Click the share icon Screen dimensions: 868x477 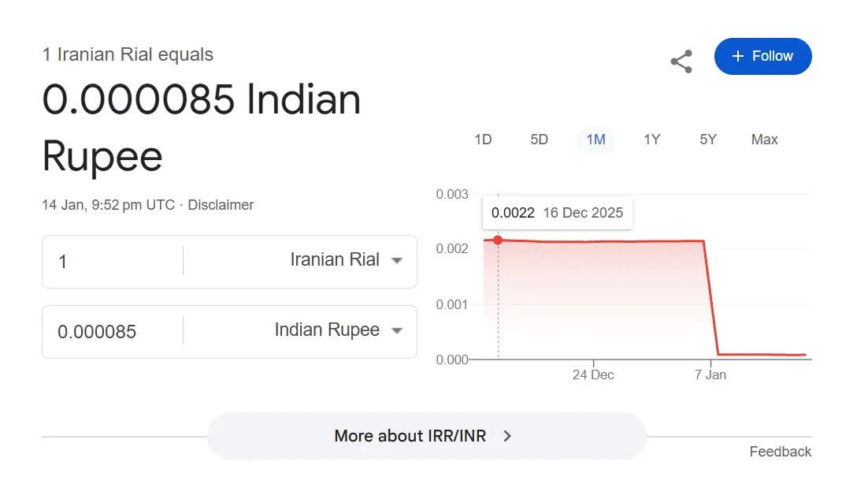681,61
